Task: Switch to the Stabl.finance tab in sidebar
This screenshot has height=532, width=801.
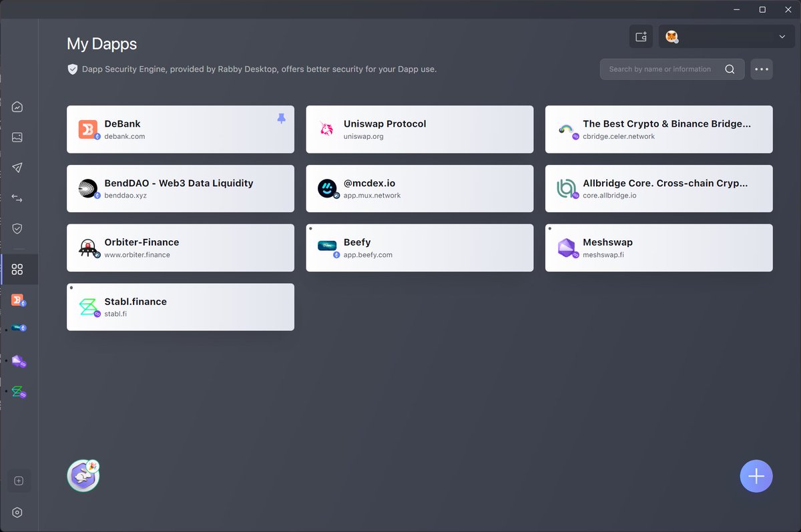Action: (x=19, y=392)
